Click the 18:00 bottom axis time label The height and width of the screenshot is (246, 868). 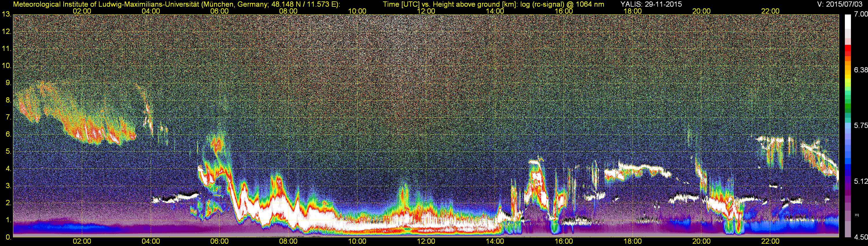click(x=632, y=241)
